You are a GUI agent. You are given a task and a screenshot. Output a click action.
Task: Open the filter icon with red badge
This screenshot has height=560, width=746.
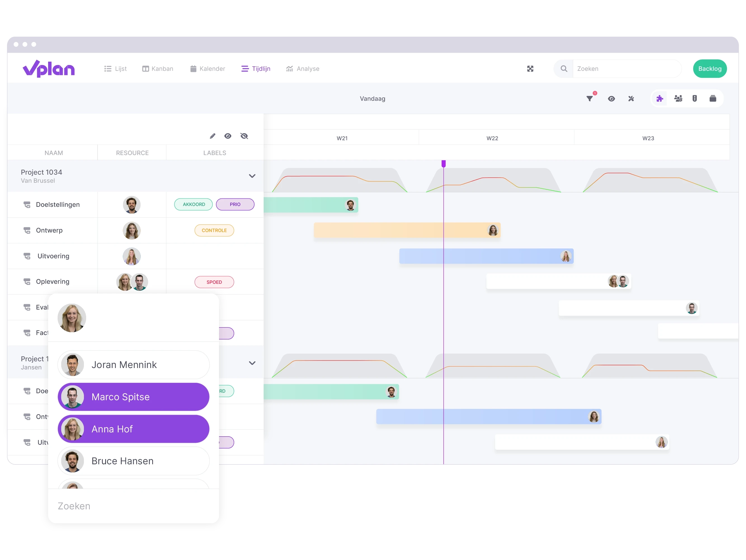pyautogui.click(x=590, y=98)
